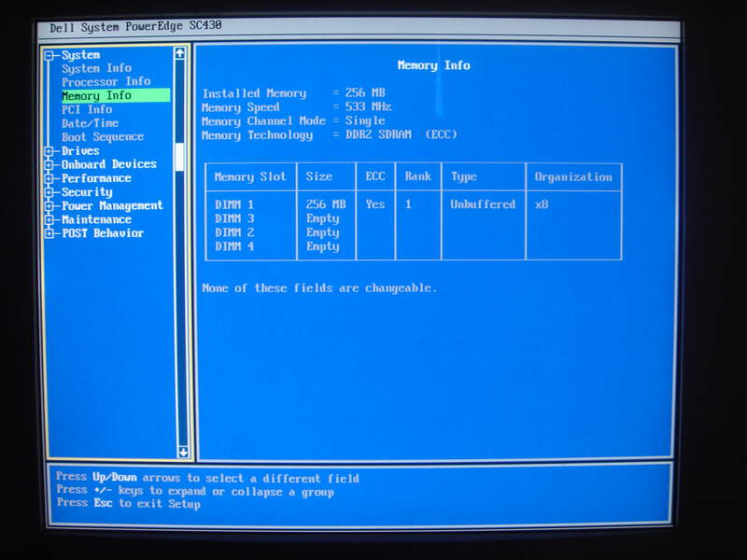The width and height of the screenshot is (747, 560).
Task: Click the Dell System PowerEdge SC430 title
Action: [x=135, y=26]
